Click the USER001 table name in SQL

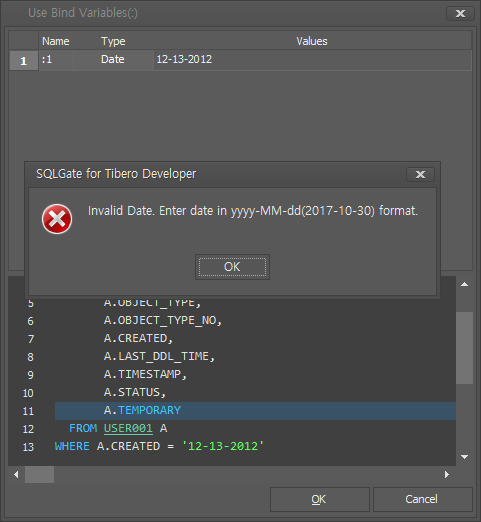[x=128, y=428]
